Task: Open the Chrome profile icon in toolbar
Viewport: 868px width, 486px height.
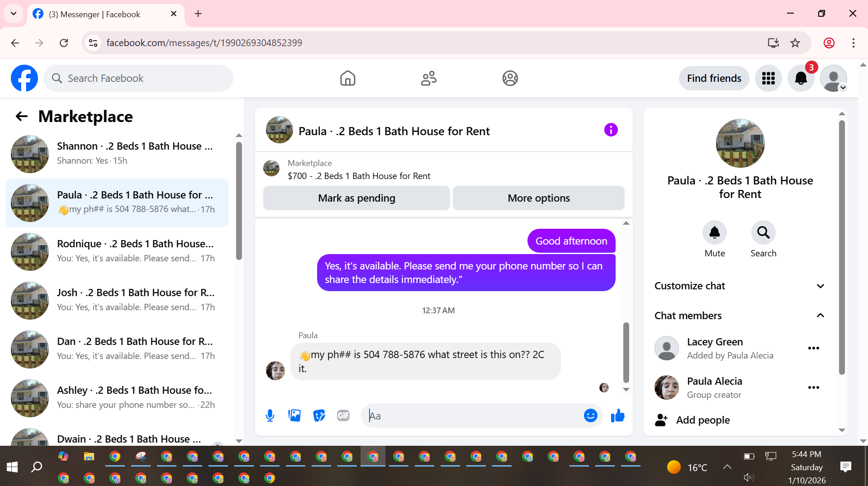Action: (829, 43)
